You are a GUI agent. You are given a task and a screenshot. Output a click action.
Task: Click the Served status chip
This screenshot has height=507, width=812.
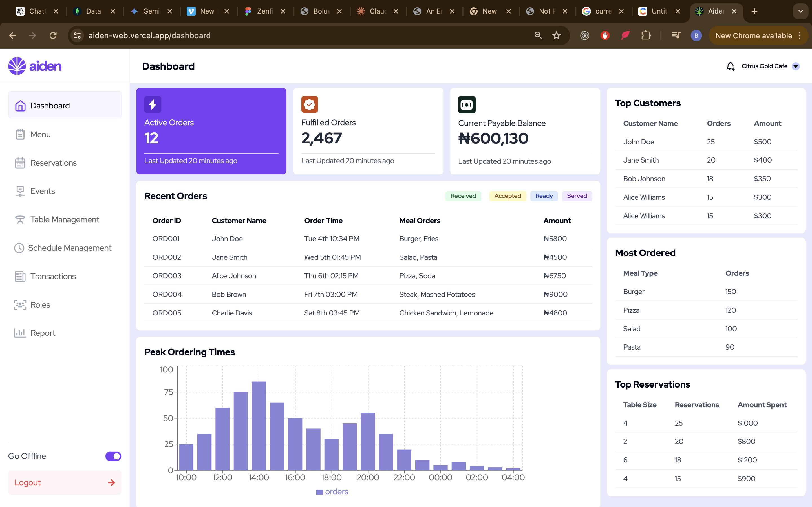click(x=577, y=196)
